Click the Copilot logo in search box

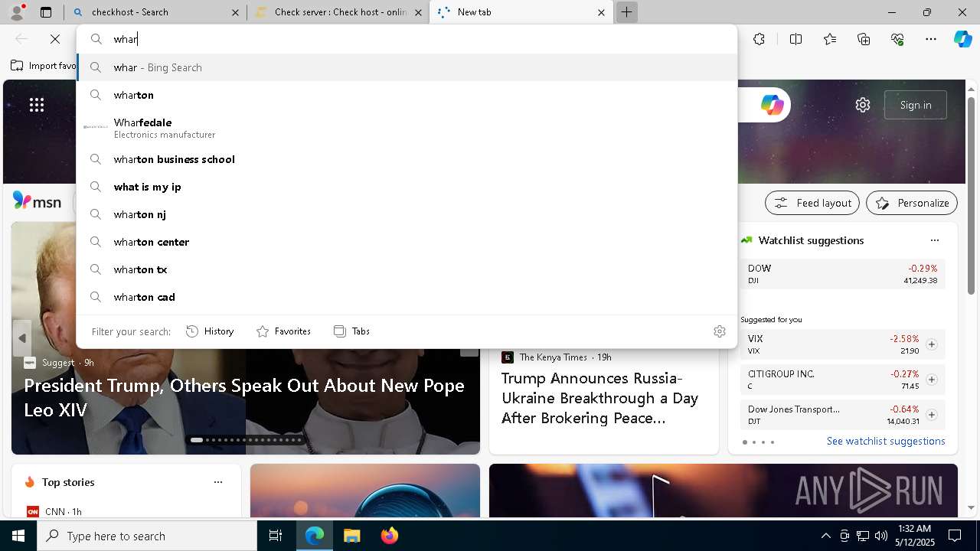point(772,105)
